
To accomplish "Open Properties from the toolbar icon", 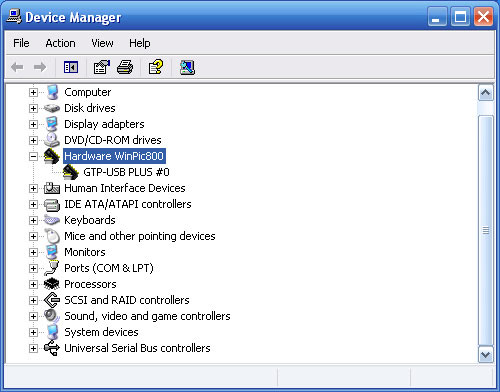I will [102, 67].
